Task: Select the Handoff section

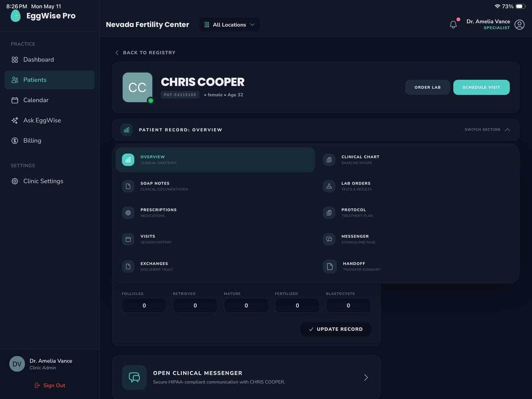Action: (x=416, y=266)
